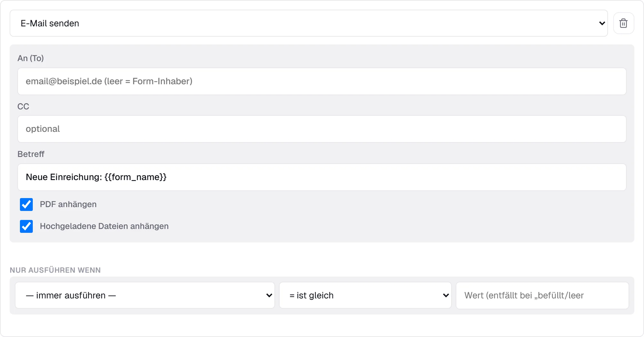Viewport: 644px width, 337px height.
Task: Toggle the "Hochgeladene Dateien anhängen" checkbox
Action: pyautogui.click(x=26, y=226)
